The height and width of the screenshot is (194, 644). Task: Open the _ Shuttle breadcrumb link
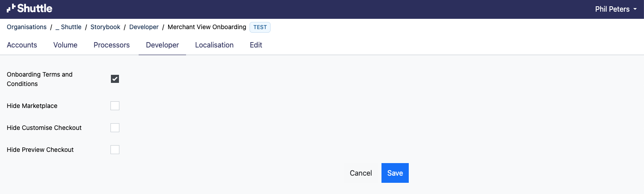tap(68, 27)
